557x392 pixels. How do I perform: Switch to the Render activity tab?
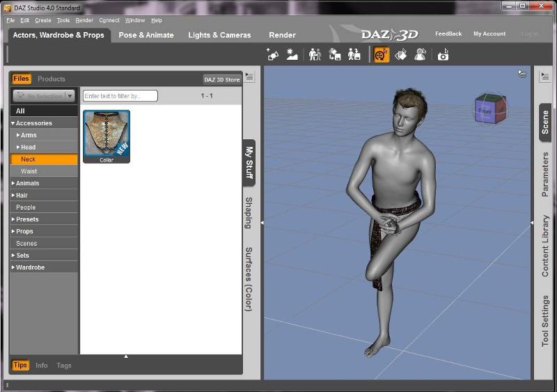point(282,36)
